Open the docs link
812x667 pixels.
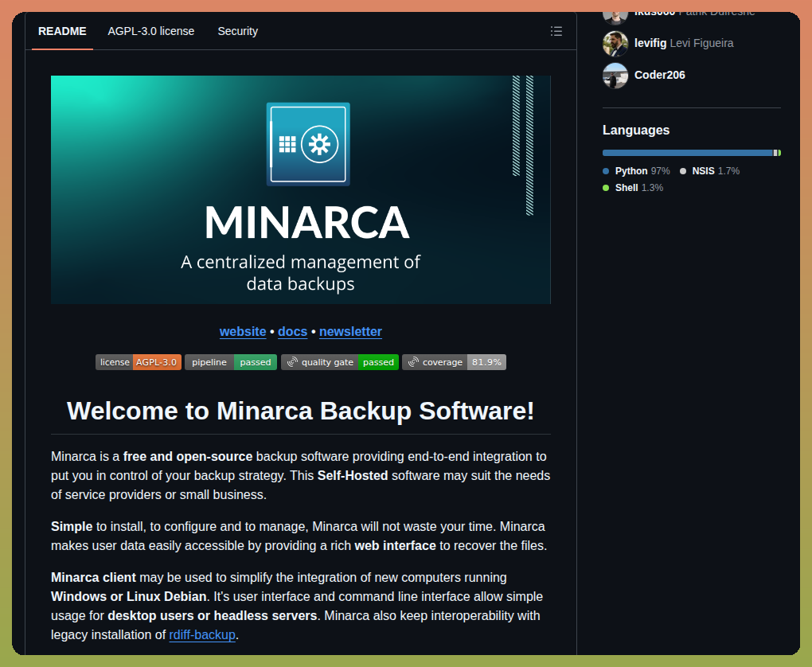pyautogui.click(x=293, y=331)
